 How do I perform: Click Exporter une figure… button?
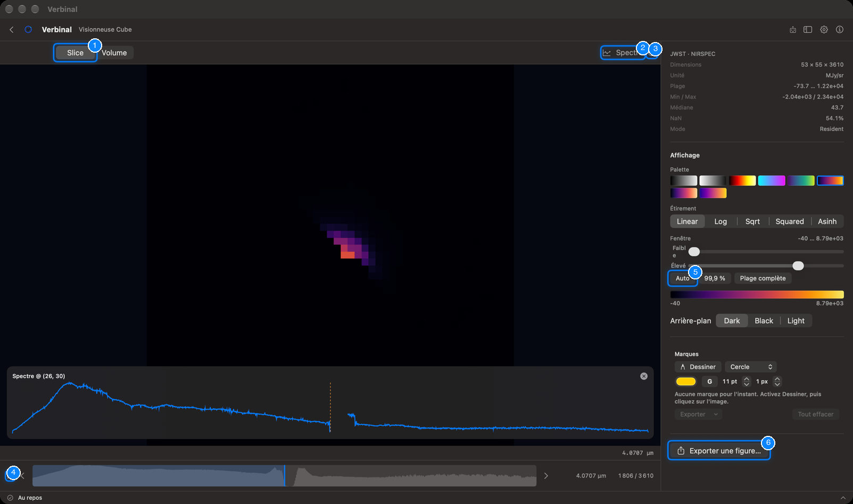click(718, 451)
